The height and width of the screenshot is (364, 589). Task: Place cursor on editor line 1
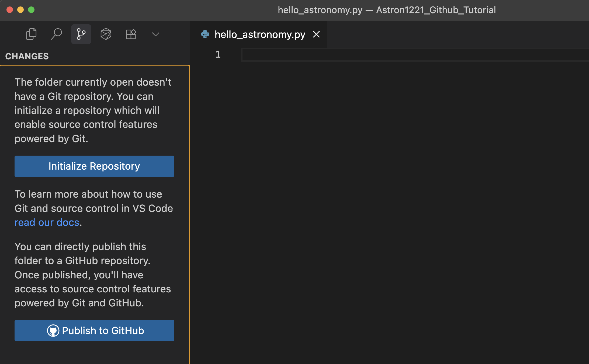coord(415,55)
